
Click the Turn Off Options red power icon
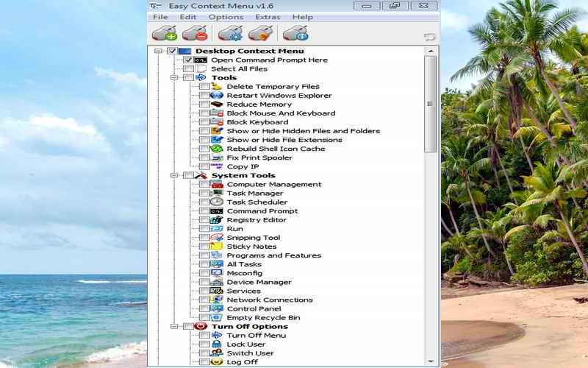201,326
